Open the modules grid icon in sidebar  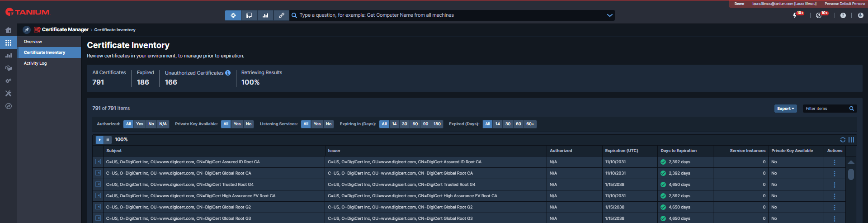point(8,43)
